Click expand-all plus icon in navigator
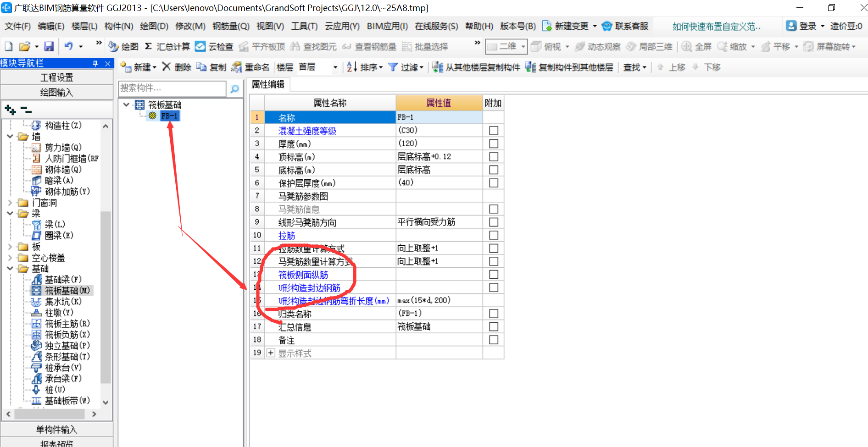The image size is (868, 447). point(10,110)
